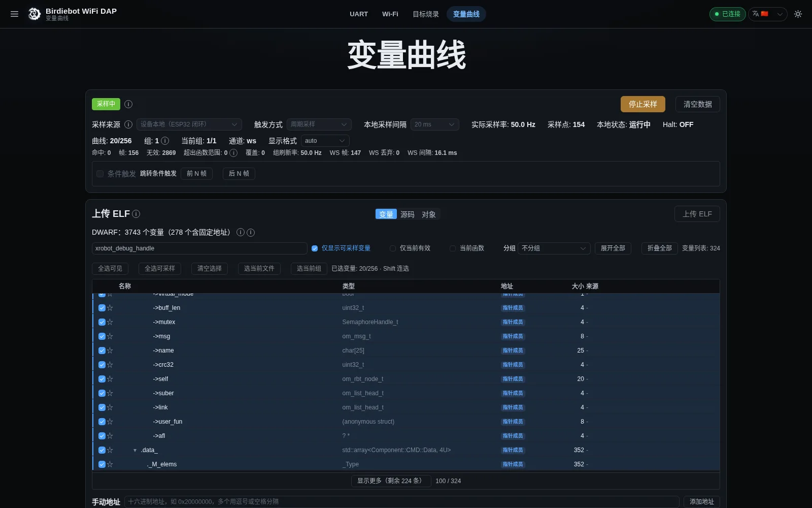
Task: Click the 清空数据 button
Action: [x=698, y=104]
